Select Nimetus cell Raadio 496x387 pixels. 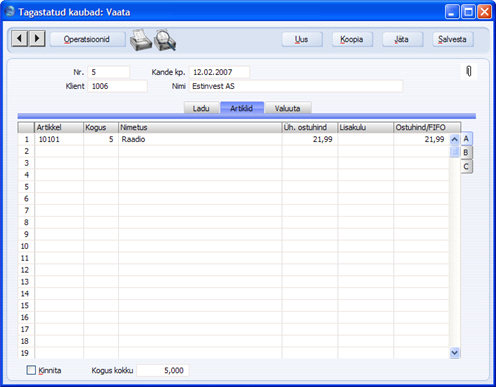tap(200, 139)
